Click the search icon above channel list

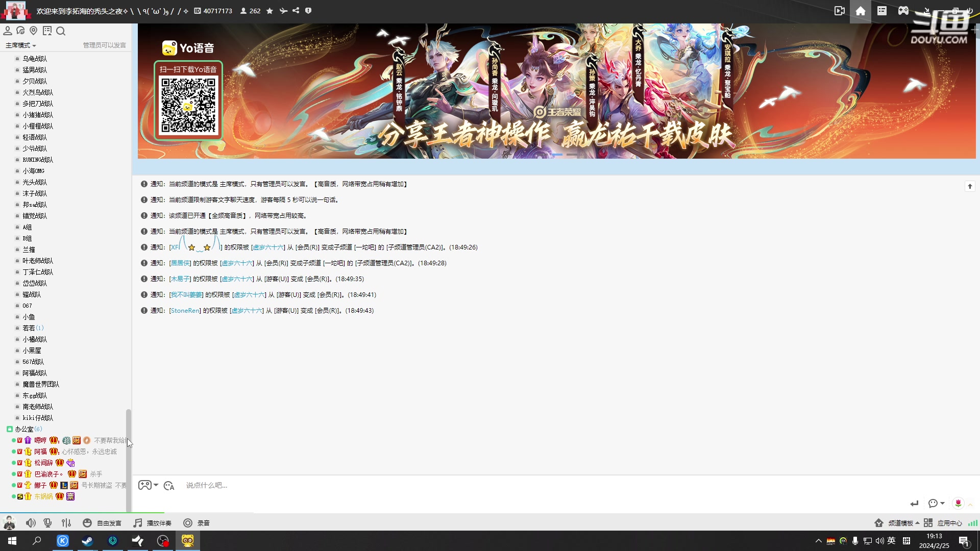(61, 31)
